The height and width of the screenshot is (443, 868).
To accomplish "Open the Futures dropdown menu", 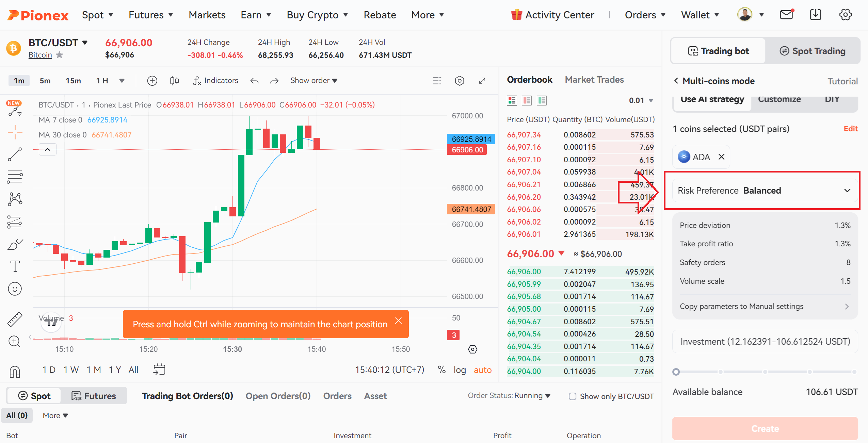I will [x=151, y=15].
